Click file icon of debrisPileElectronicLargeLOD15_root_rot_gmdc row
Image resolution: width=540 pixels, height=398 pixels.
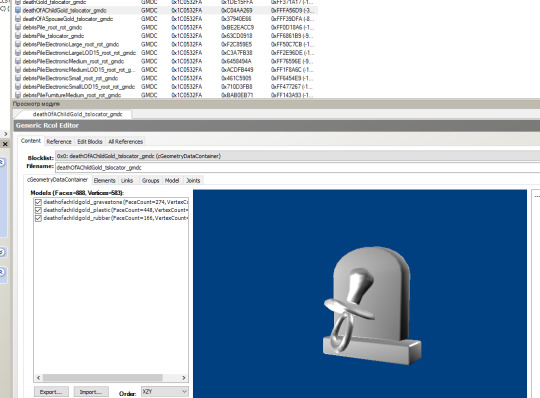pyautogui.click(x=18, y=53)
